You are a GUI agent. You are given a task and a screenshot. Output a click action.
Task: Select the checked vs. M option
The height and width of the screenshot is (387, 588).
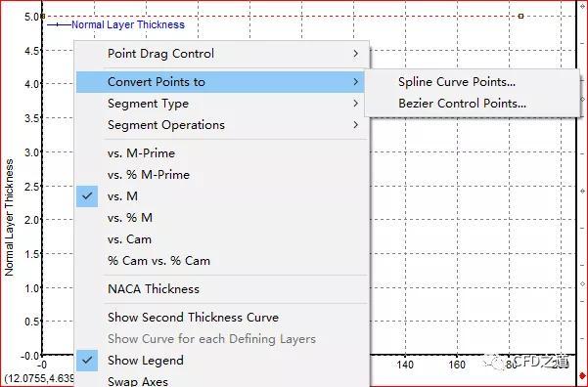(x=220, y=196)
